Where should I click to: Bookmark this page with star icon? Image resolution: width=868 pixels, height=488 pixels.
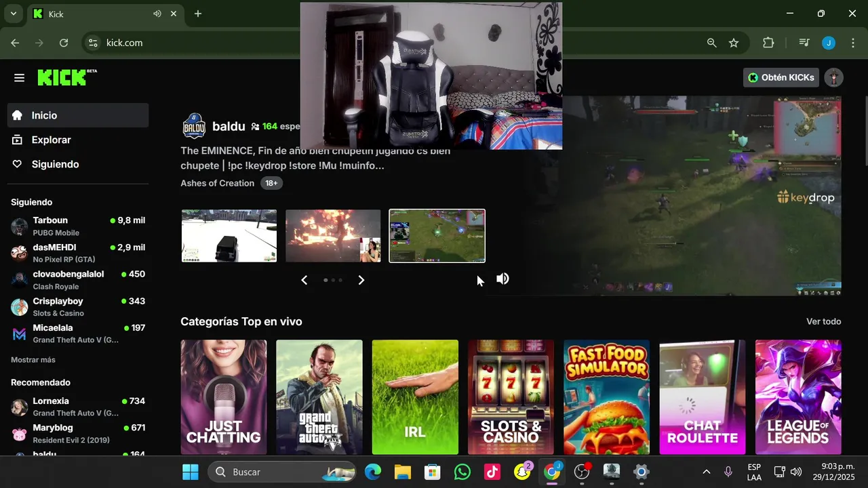pos(734,43)
